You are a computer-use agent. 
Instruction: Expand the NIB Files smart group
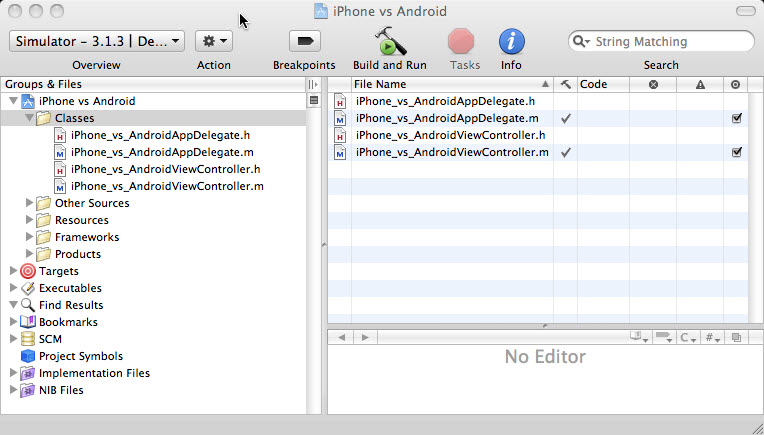click(x=14, y=390)
